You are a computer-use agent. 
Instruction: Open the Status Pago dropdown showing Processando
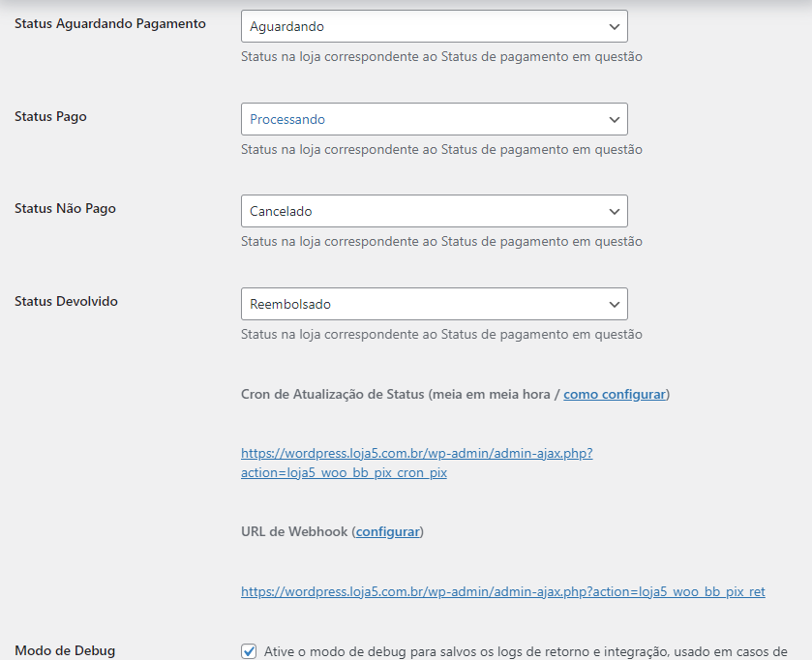[434, 119]
